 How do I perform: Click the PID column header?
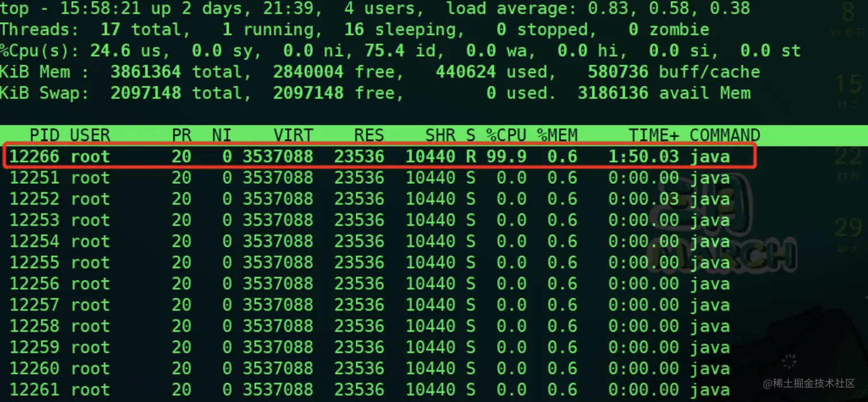tap(44, 136)
